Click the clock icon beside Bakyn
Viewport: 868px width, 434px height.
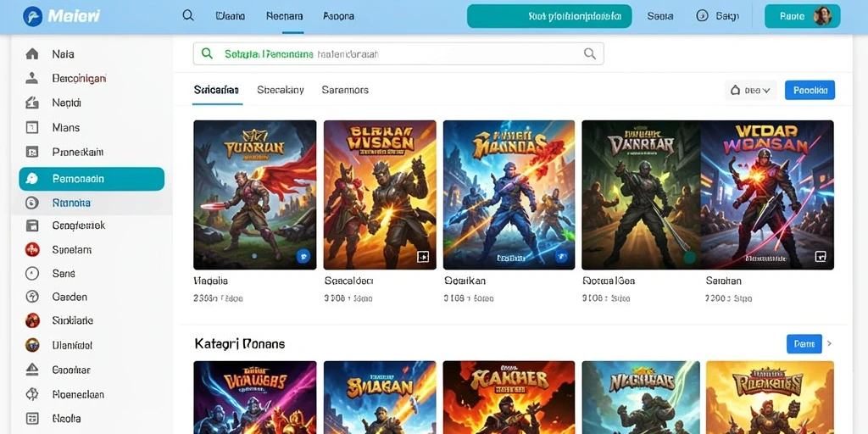point(702,16)
